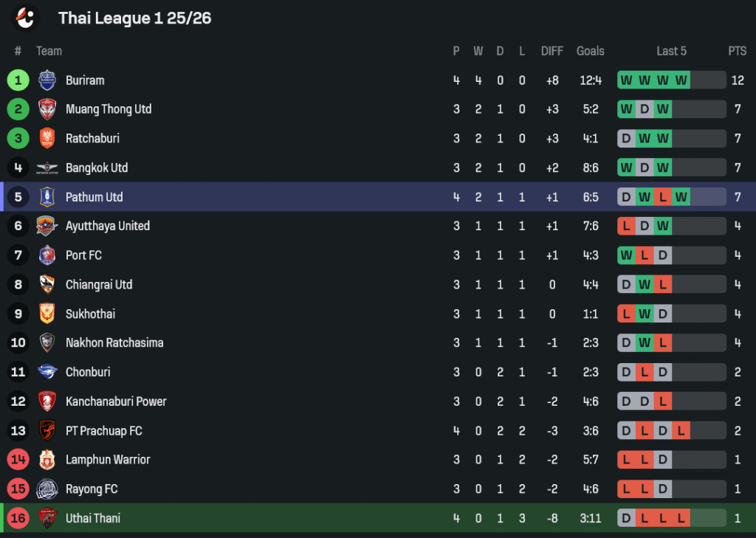756x538 pixels.
Task: Sort table by PTS column header
Action: tap(738, 51)
